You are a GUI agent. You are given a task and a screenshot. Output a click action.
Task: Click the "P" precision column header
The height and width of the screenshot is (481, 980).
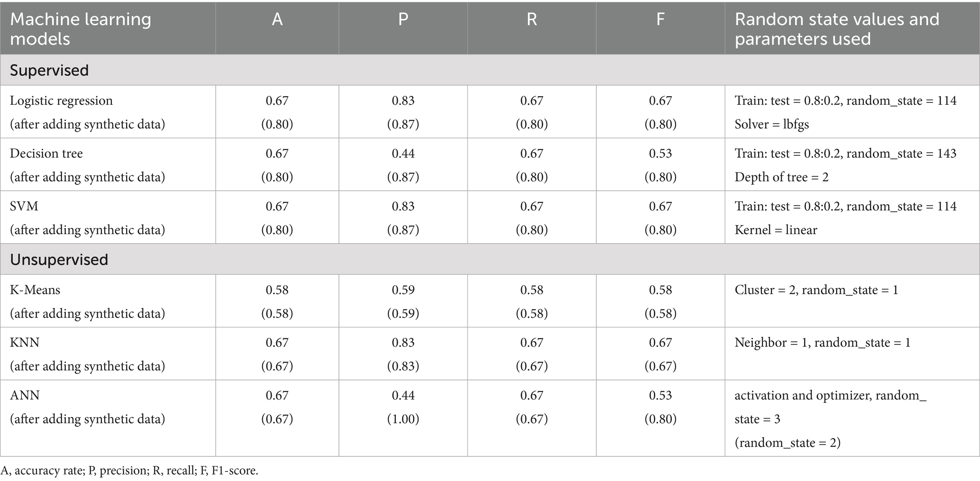tap(403, 19)
